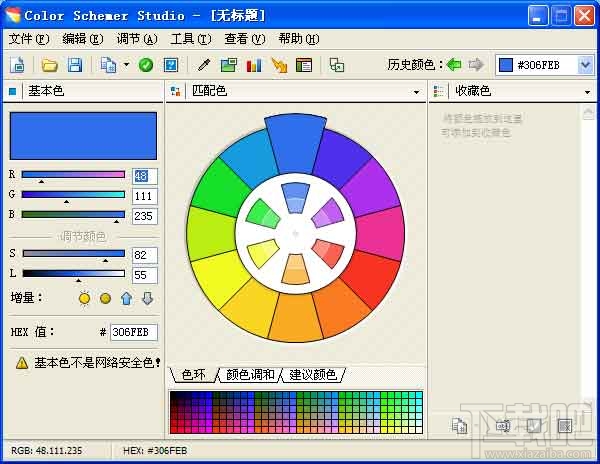Open the 调节(A) menu
Screen dimensions: 600x464
click(137, 39)
